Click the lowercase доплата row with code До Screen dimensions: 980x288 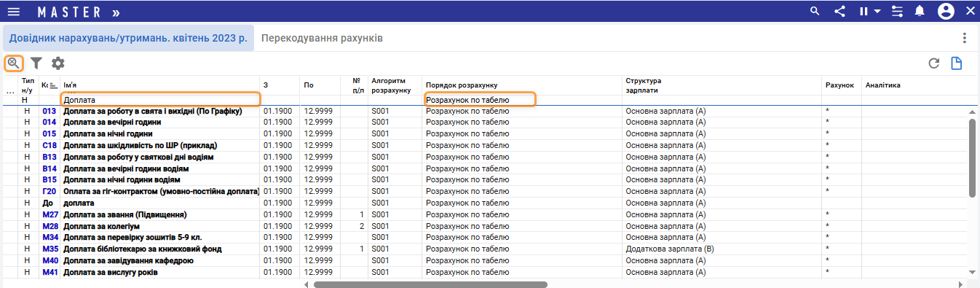click(x=485, y=203)
